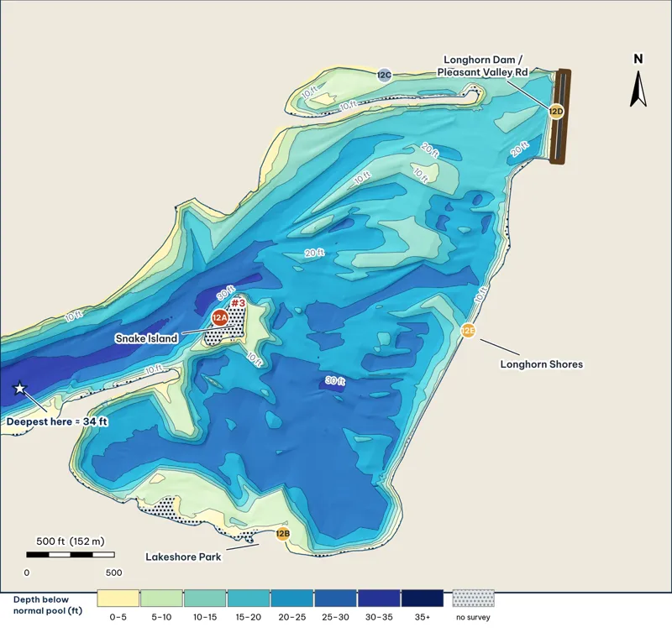Click the 0-5 ft legend swatch

point(118,599)
